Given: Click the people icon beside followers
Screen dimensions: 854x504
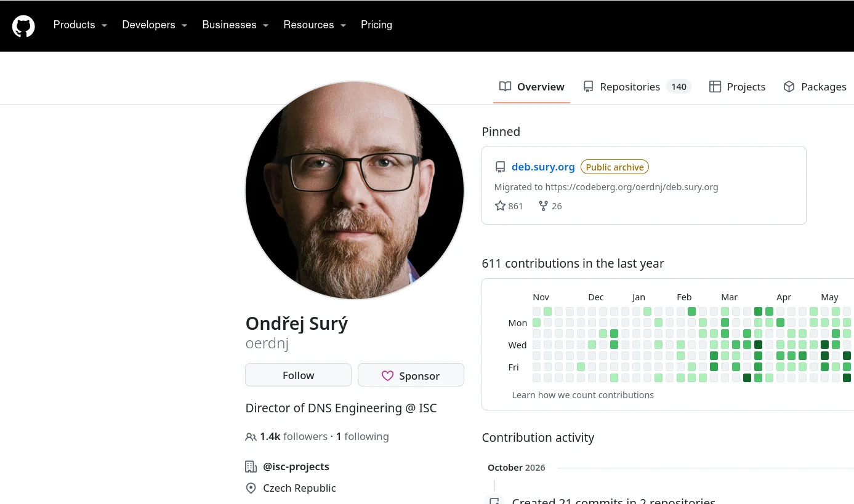Looking at the screenshot, I should point(251,437).
